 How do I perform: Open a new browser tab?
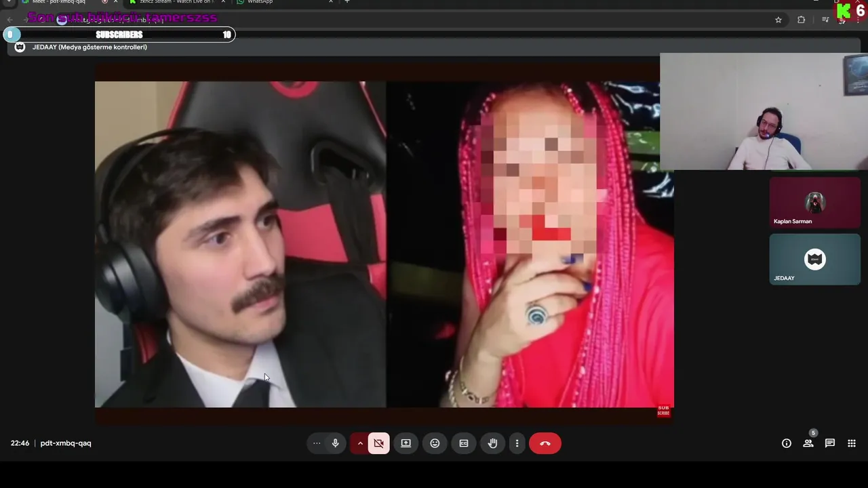pyautogui.click(x=347, y=2)
